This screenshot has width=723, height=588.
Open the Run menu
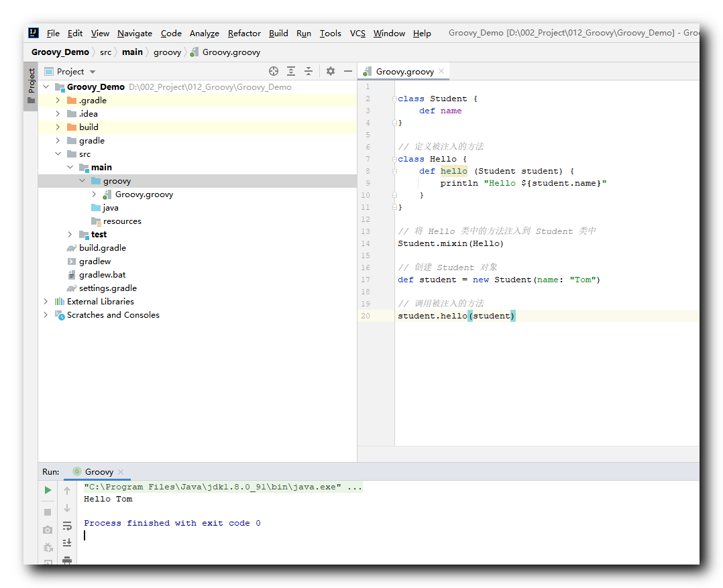coord(304,33)
